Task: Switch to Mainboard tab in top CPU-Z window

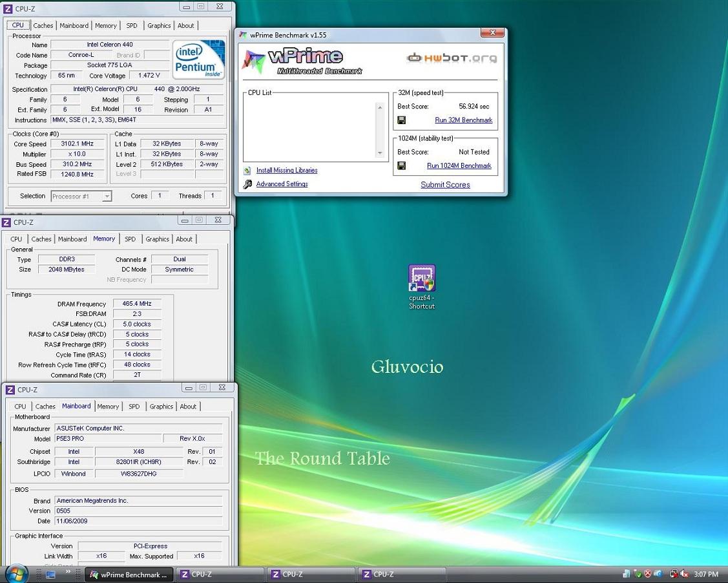Action: (x=74, y=26)
